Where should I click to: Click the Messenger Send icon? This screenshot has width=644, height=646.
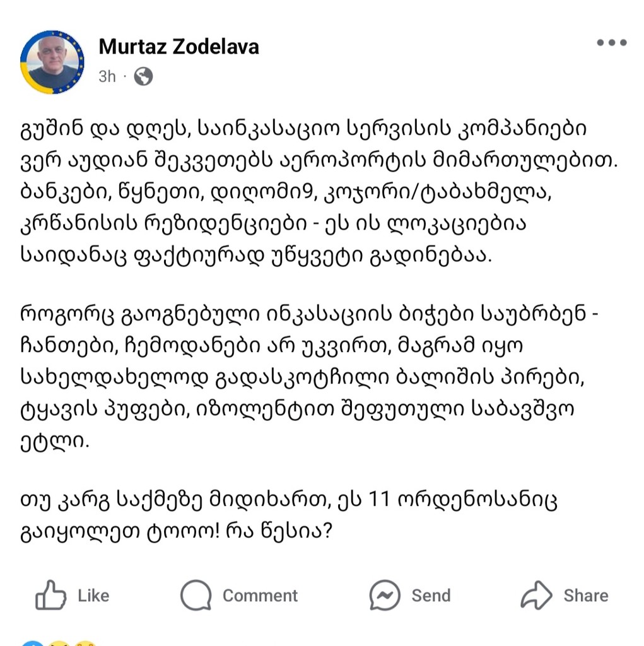point(385,595)
